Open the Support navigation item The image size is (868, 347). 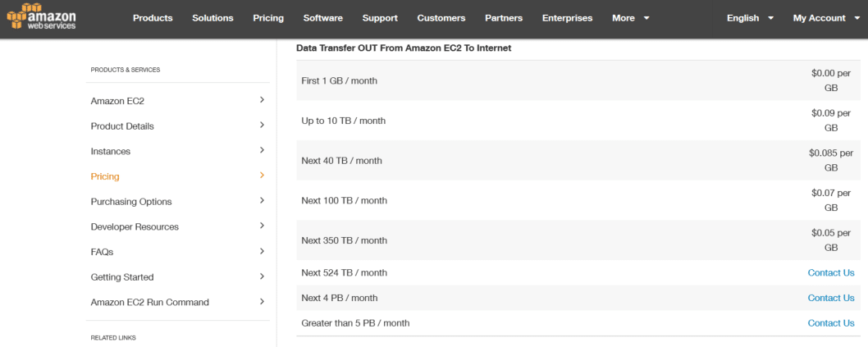point(380,18)
